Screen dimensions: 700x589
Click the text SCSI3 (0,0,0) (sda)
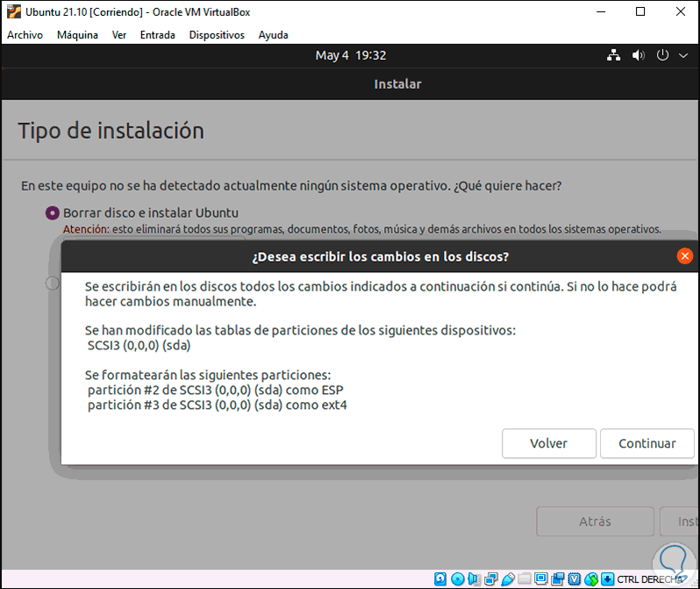(x=139, y=346)
